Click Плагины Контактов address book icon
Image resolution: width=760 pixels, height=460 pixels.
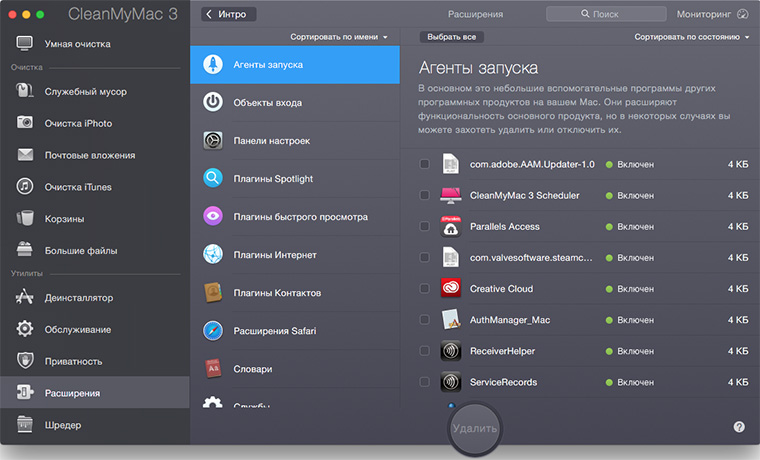213,292
